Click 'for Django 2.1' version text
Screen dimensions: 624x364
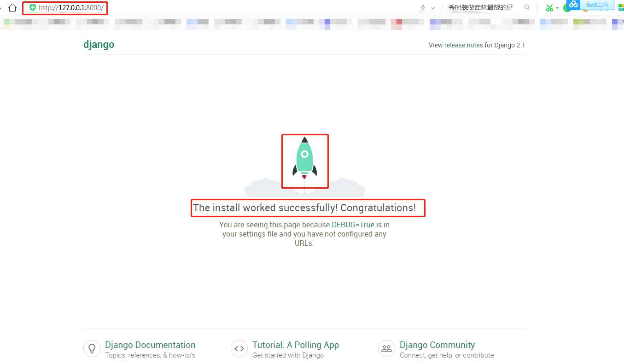pos(505,45)
